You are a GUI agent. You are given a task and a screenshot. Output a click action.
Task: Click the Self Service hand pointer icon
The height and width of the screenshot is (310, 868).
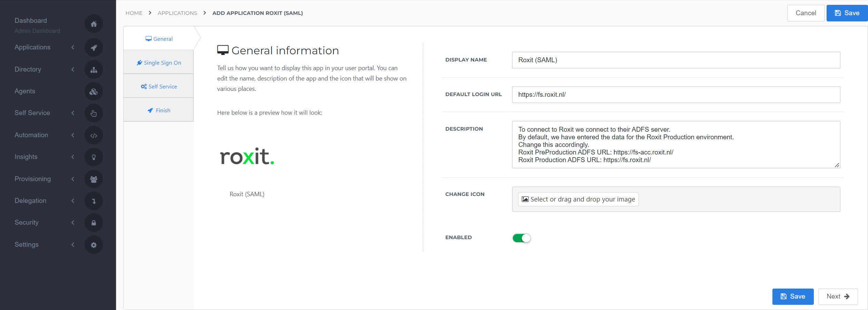(x=94, y=113)
